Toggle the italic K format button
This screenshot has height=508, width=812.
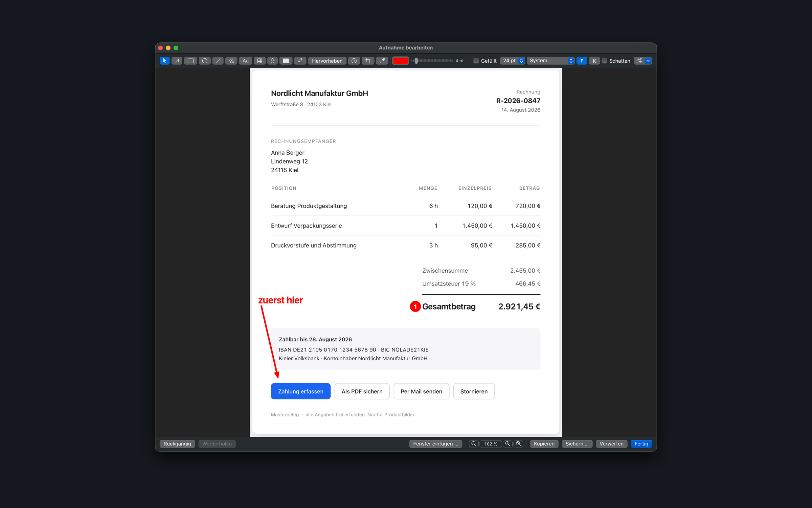tap(594, 61)
